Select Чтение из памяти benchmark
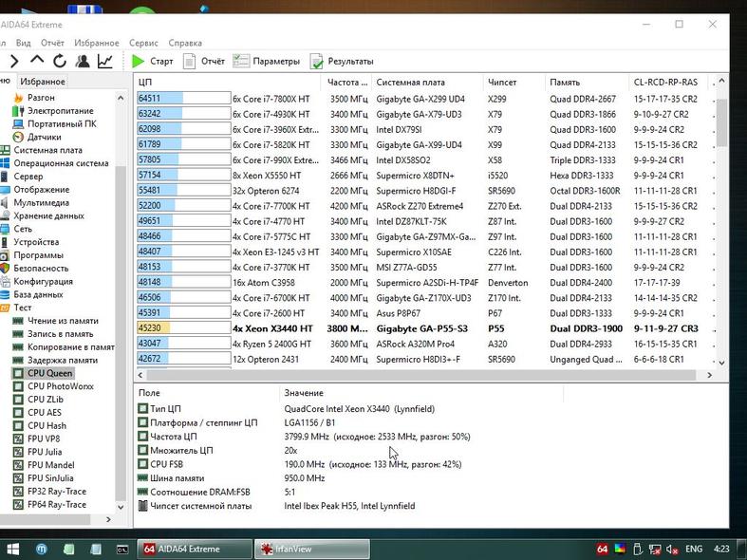This screenshot has width=747, height=560. click(x=63, y=321)
